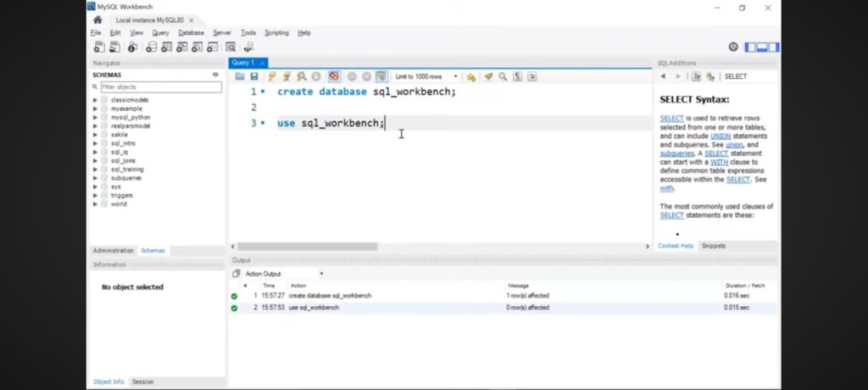Click the Filter objects search field

[160, 86]
